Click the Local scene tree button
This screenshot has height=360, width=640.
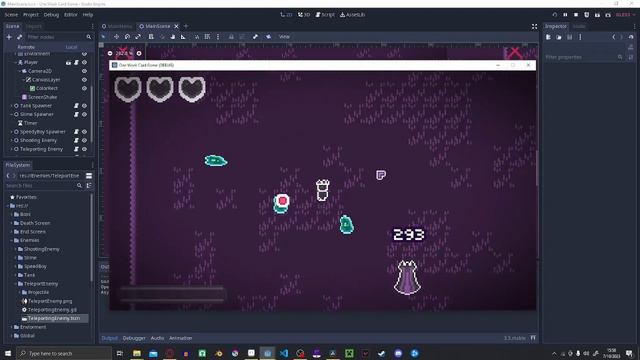tap(71, 47)
